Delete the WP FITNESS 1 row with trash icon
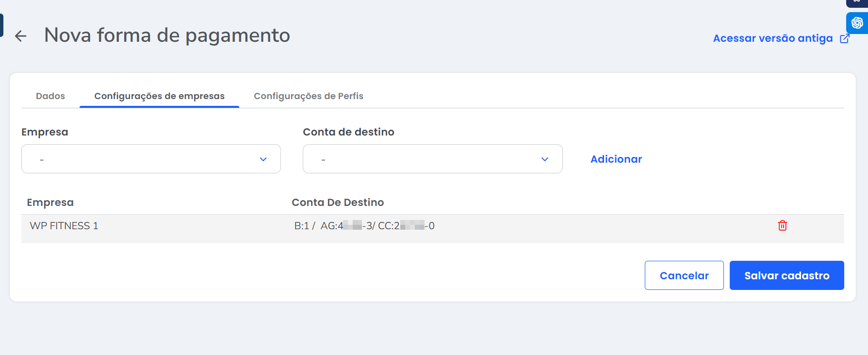The height and width of the screenshot is (355, 868). coord(782,226)
